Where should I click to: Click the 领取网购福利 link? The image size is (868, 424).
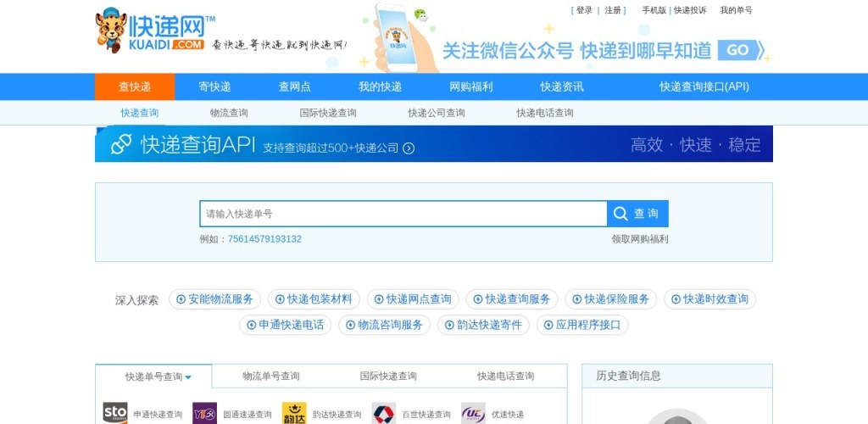639,239
